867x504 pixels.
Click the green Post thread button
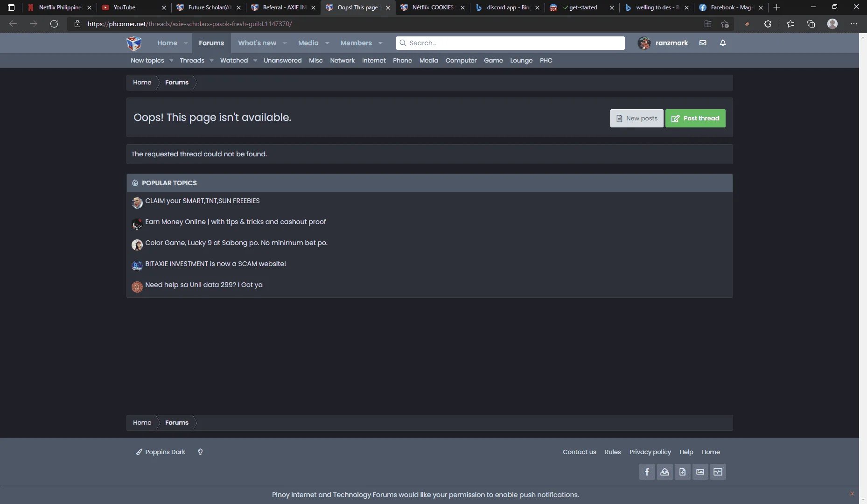695,118
